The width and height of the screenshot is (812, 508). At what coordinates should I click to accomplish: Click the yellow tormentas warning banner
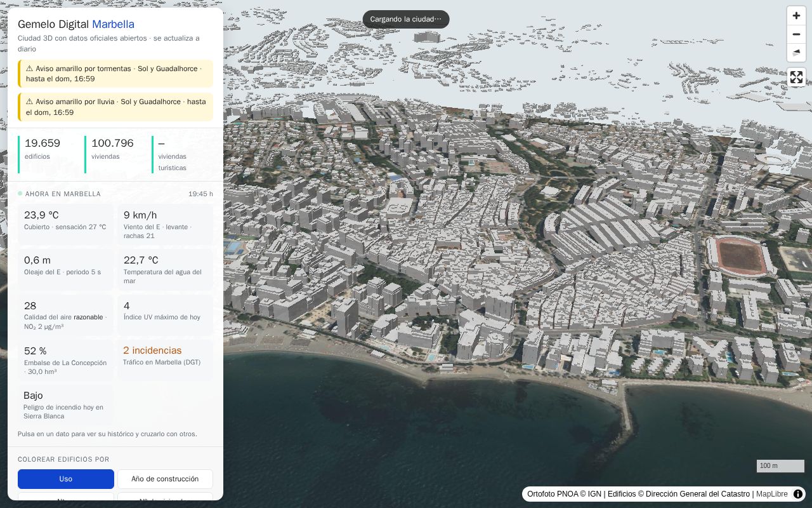(x=115, y=74)
